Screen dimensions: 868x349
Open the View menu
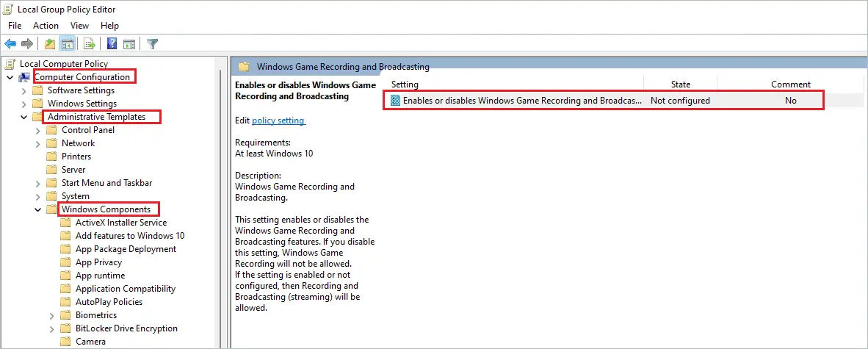tap(80, 26)
